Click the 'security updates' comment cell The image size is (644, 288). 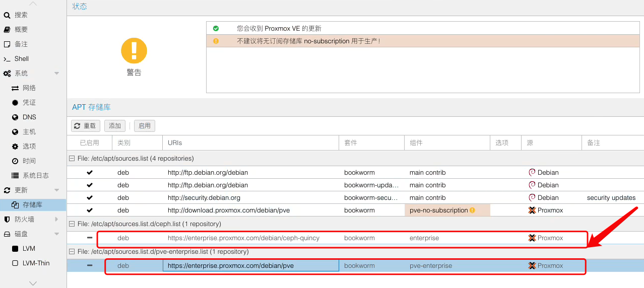612,198
